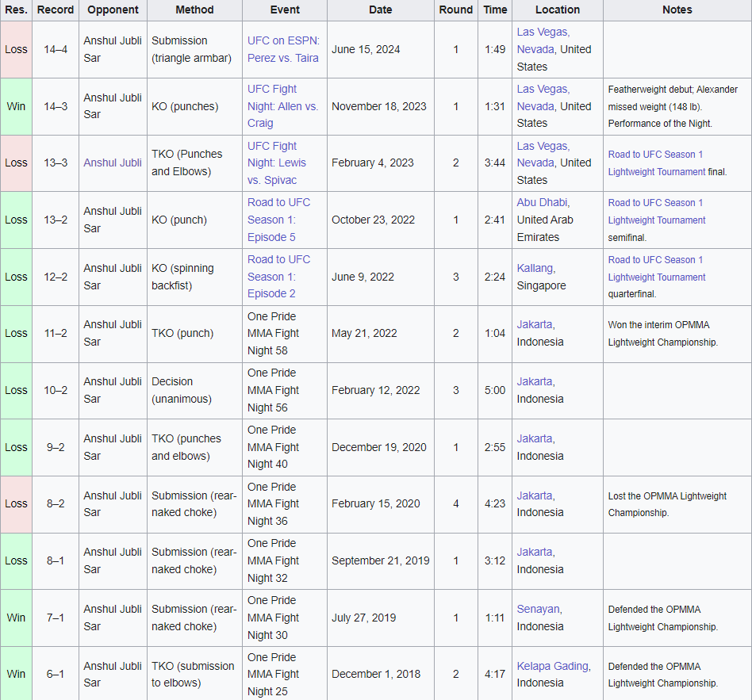Click One Pride MMA Fight Night 25 event cell

pos(285,674)
